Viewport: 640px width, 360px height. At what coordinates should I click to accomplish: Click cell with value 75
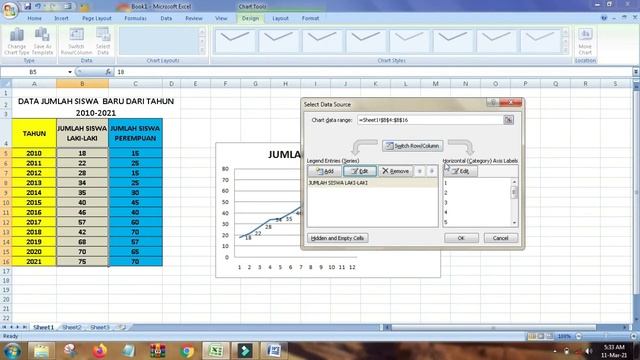pos(82,261)
